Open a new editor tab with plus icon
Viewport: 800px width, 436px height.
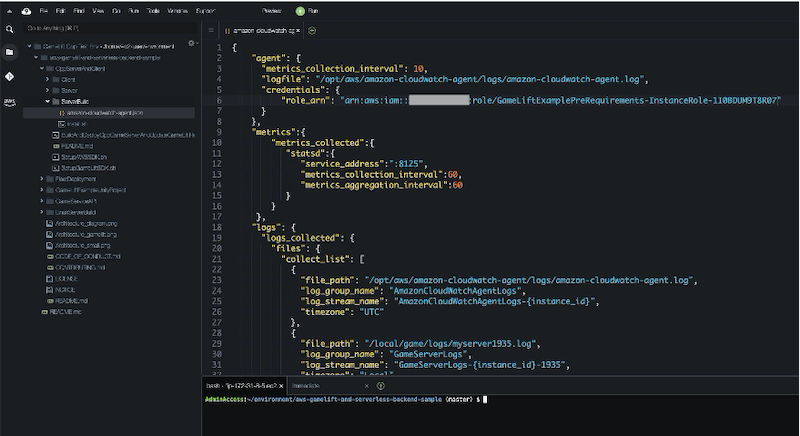click(x=312, y=31)
